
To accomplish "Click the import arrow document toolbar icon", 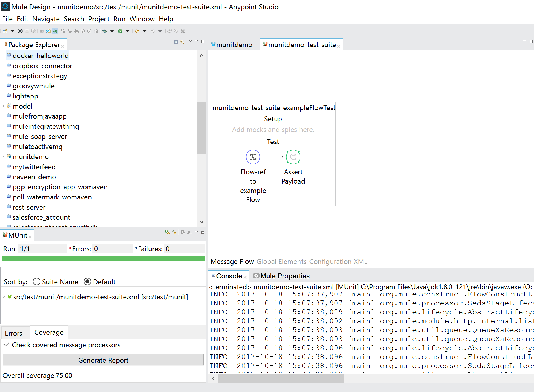I will pos(48,31).
